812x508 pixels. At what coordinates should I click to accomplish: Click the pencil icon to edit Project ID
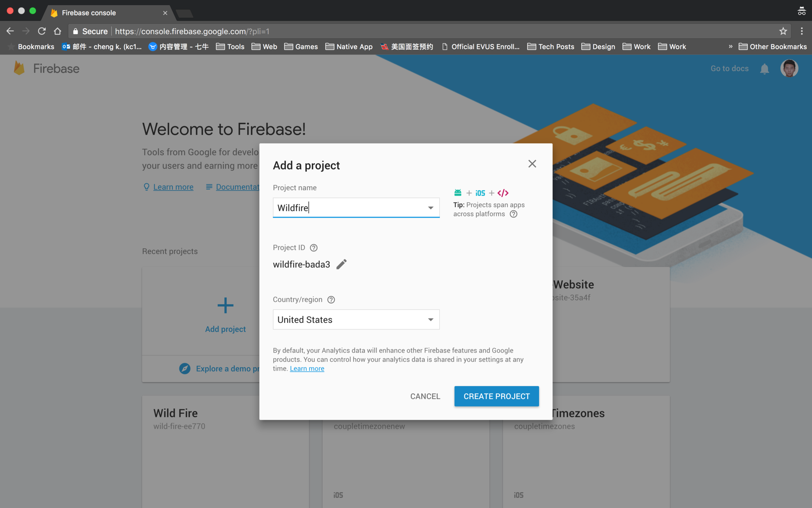pos(341,264)
